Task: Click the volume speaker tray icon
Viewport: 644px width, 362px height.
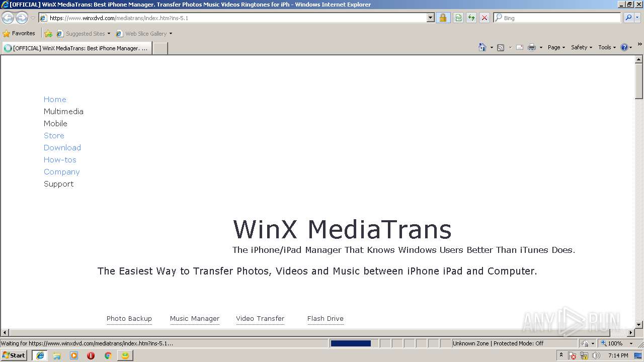Action: pos(596,355)
